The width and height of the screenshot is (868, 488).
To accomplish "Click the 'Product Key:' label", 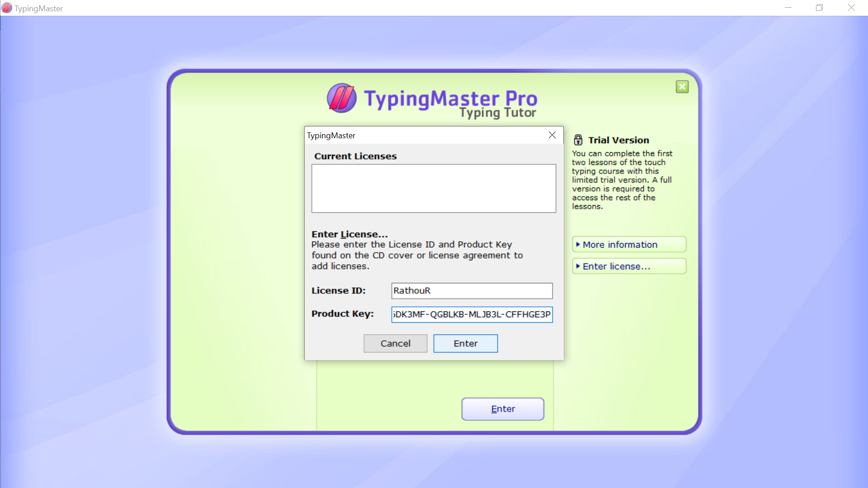I will 343,314.
